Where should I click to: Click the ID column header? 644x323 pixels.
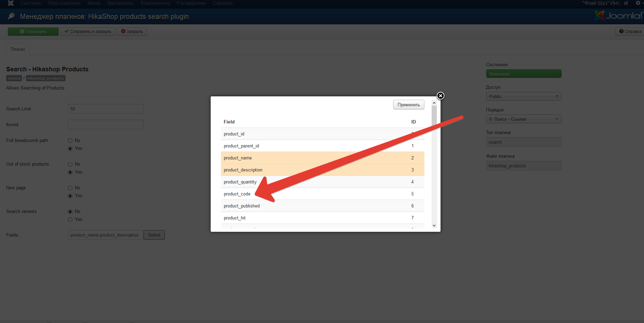pos(413,122)
